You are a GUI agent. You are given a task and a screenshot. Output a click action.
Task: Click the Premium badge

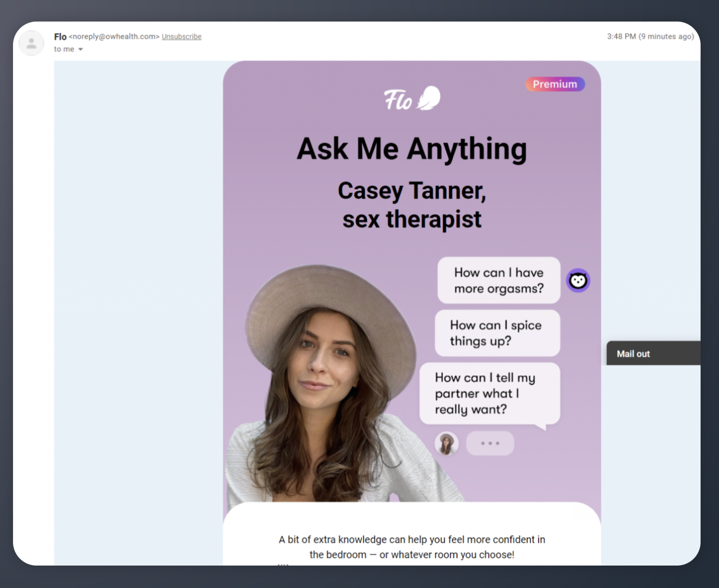(555, 84)
